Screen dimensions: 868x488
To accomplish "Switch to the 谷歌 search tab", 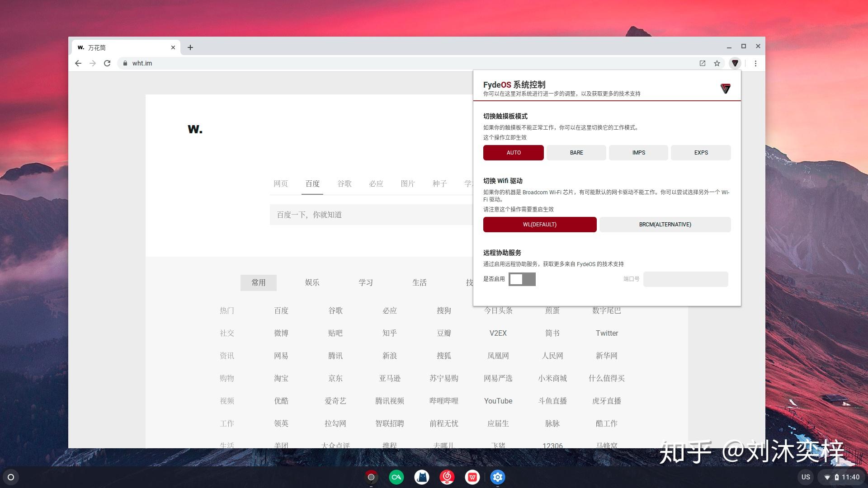I will (x=344, y=183).
